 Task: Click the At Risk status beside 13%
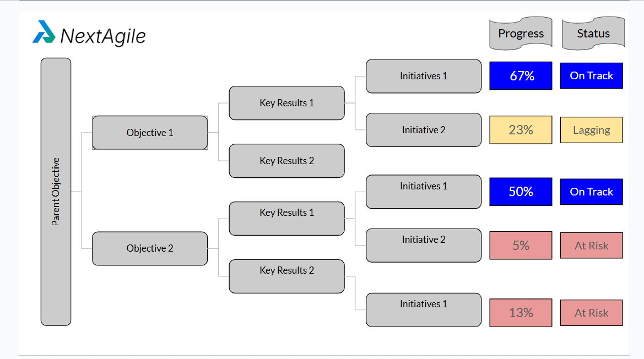coord(591,313)
